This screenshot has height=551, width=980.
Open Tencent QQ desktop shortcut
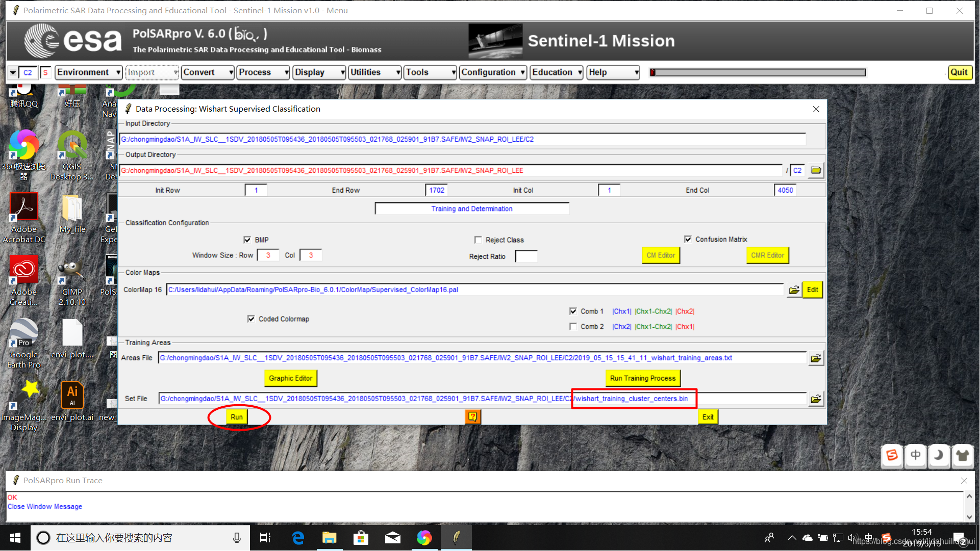click(x=24, y=97)
